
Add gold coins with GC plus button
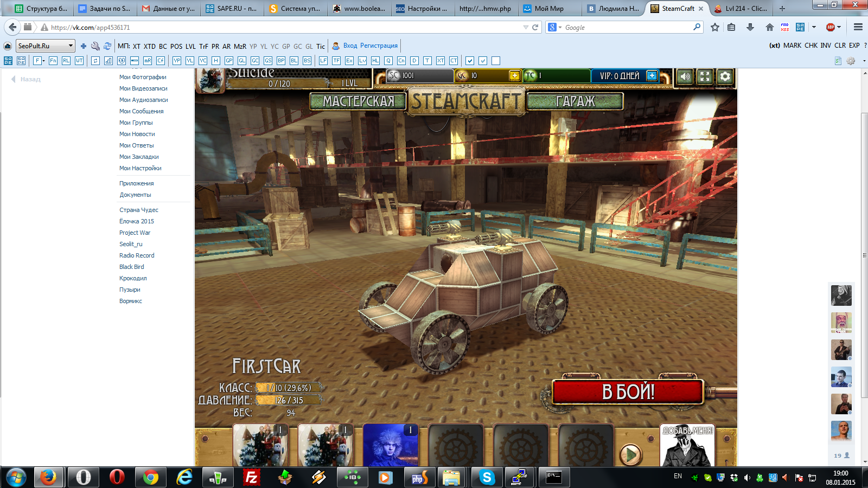click(514, 76)
